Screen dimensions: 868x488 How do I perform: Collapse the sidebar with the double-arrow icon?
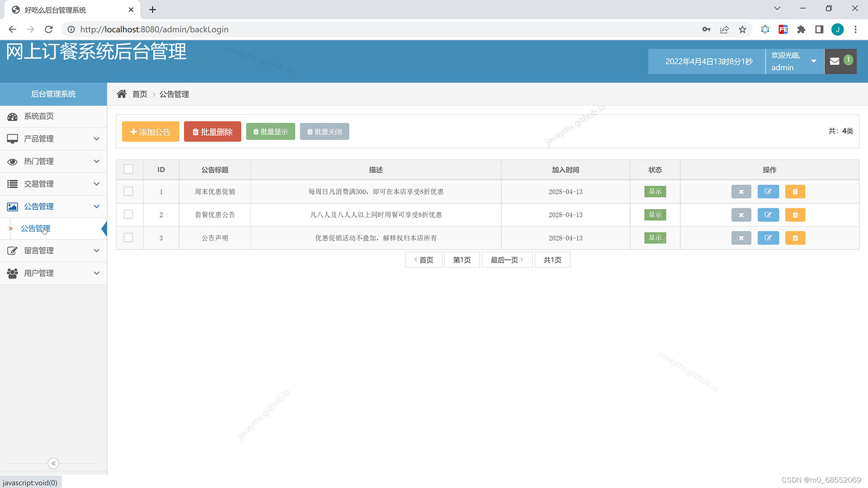pos(53,463)
